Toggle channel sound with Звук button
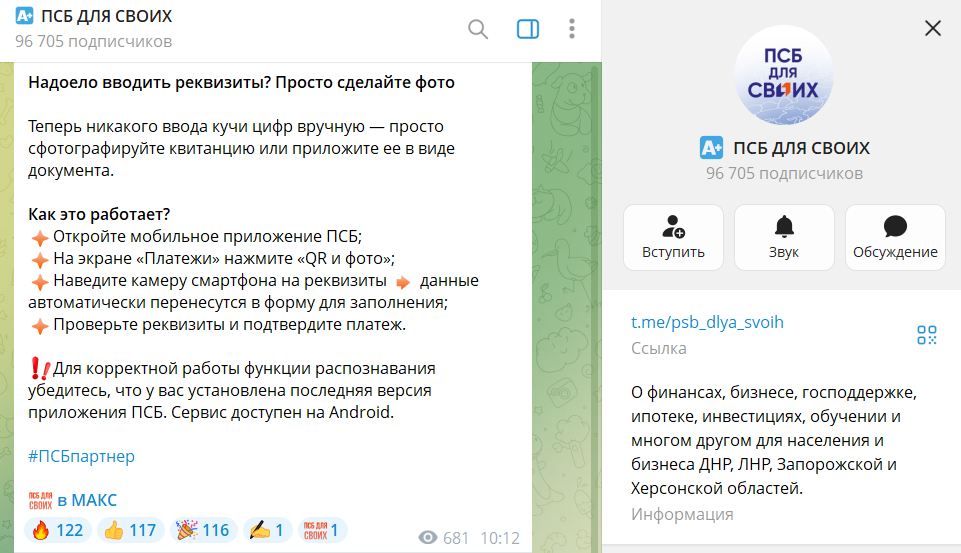The width and height of the screenshot is (961, 553). click(x=784, y=237)
